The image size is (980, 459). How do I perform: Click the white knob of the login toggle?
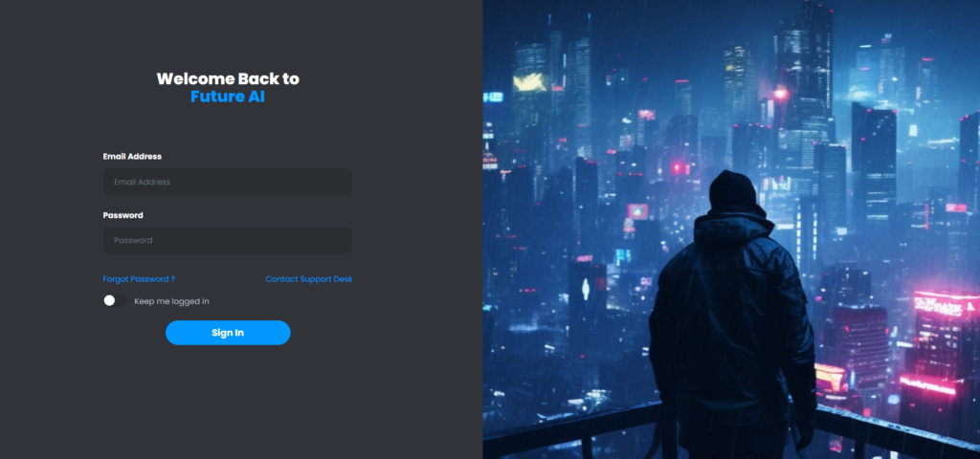(109, 301)
